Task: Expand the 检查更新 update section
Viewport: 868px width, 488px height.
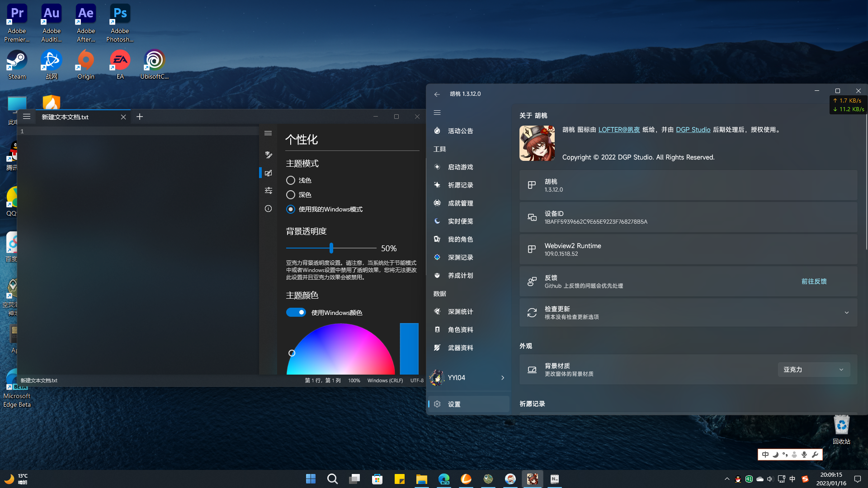Action: (846, 312)
